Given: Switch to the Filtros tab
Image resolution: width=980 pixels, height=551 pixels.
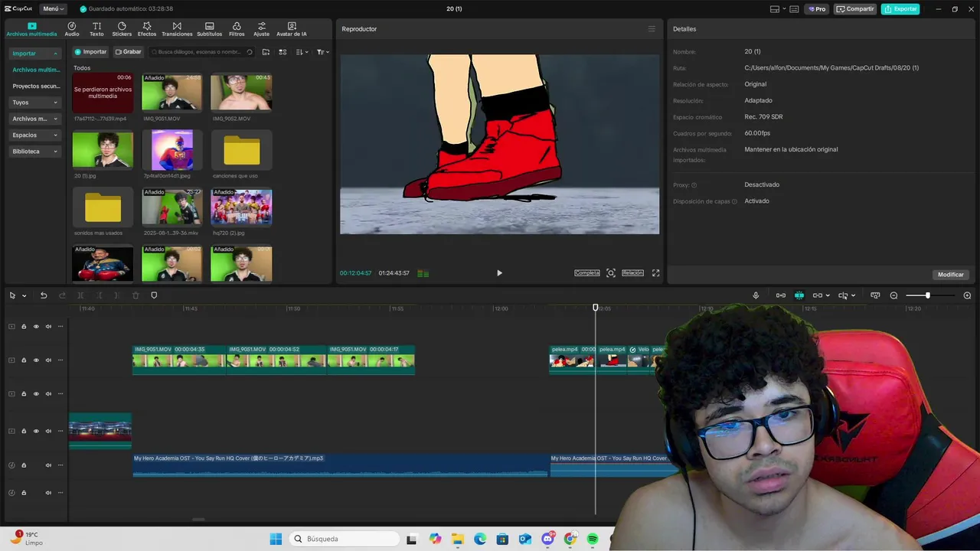Looking at the screenshot, I should coord(237,29).
